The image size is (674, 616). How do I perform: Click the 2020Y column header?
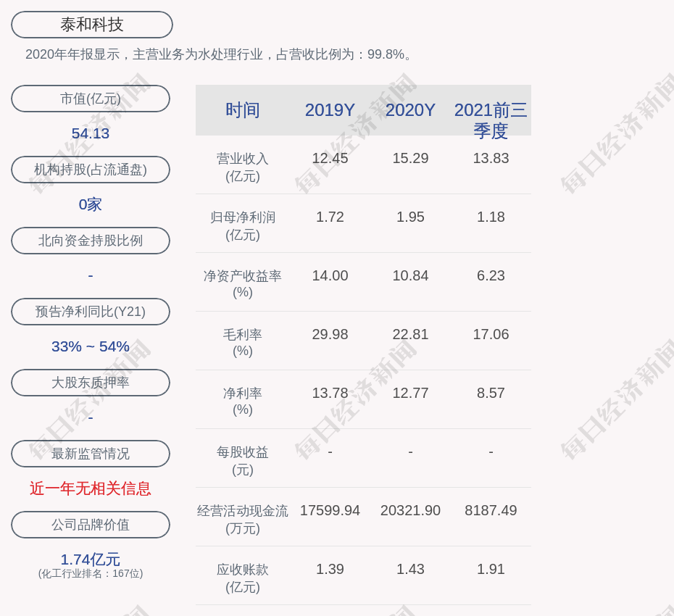410,110
